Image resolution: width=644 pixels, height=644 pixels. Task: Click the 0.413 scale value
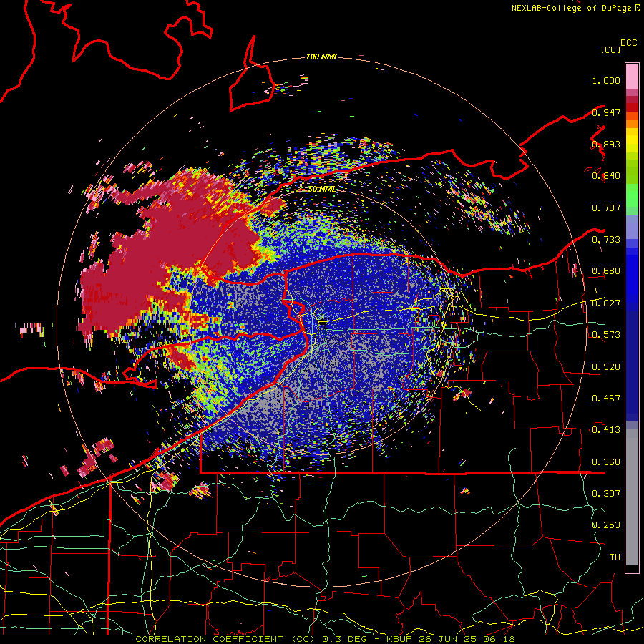click(x=606, y=430)
